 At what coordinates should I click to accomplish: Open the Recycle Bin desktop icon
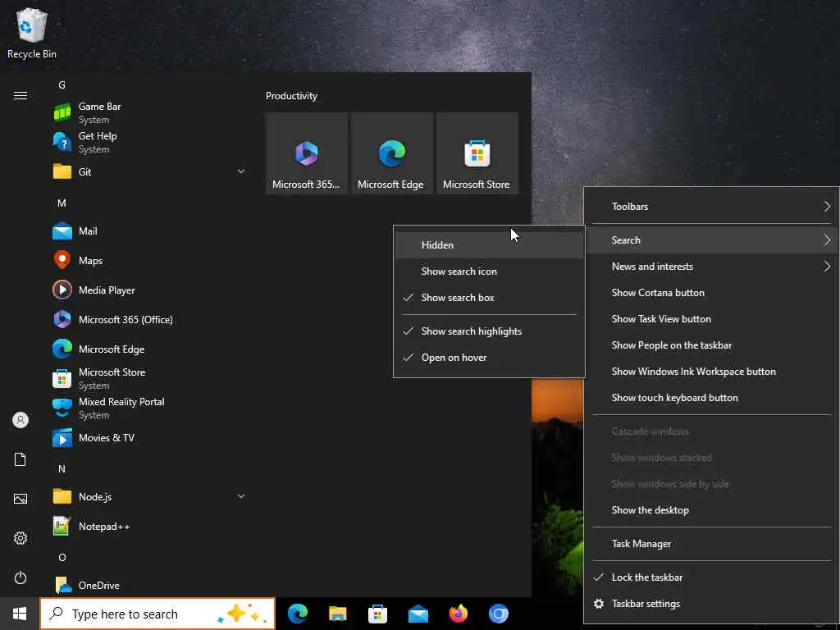32,32
